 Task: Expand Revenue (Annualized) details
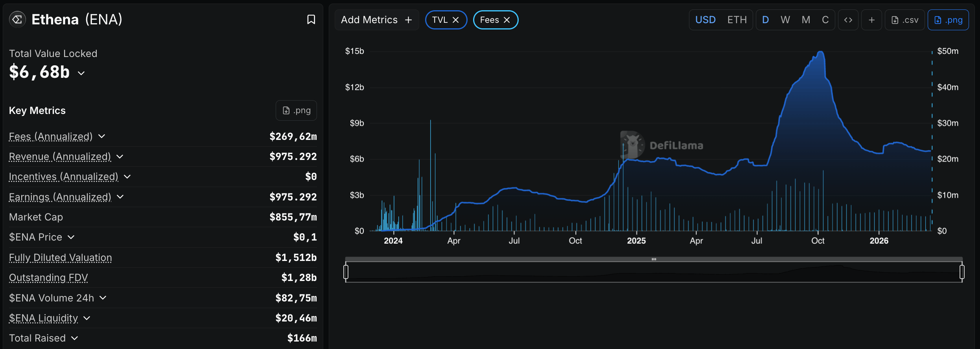click(120, 156)
